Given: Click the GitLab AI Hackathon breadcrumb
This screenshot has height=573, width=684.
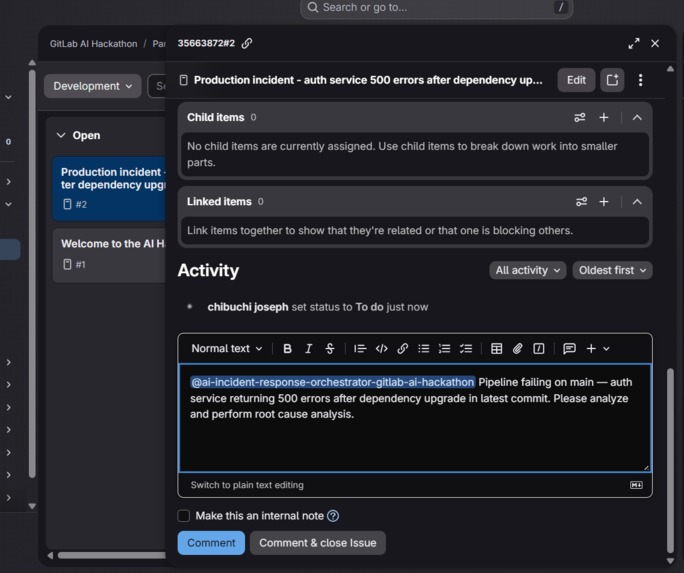Looking at the screenshot, I should point(93,44).
